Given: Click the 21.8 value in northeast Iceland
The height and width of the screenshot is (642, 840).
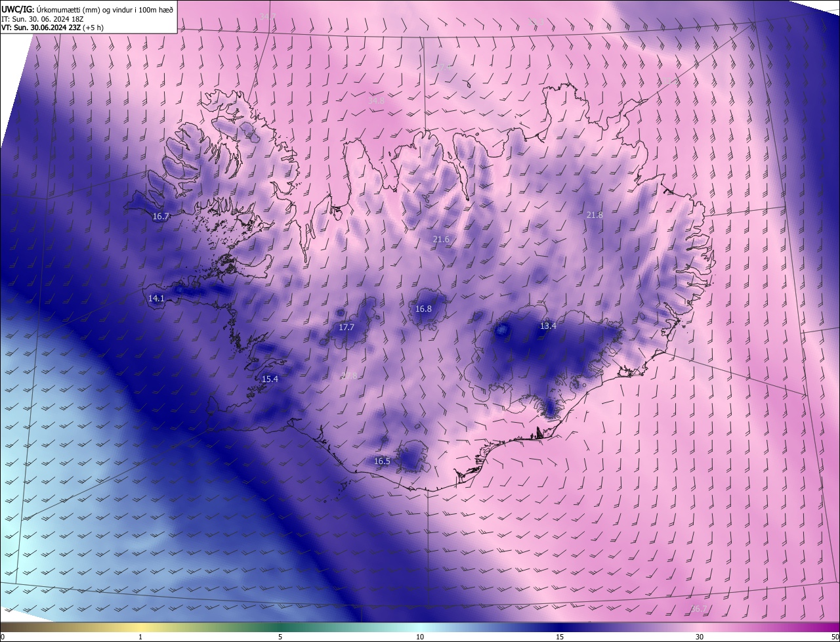Looking at the screenshot, I should click(x=595, y=215).
